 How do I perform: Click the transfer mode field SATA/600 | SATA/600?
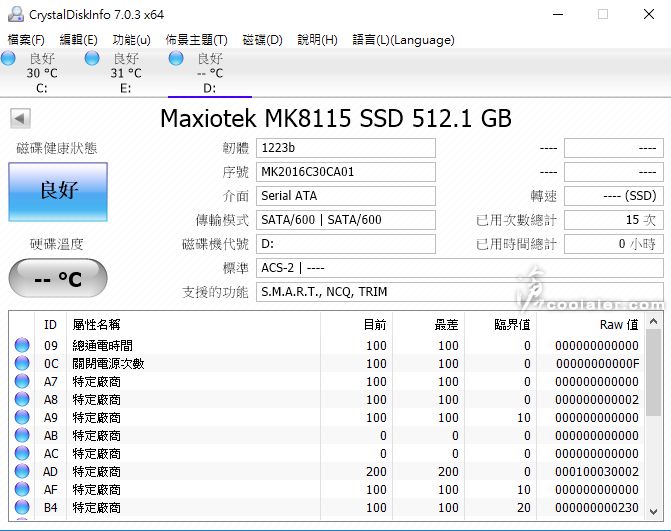(346, 220)
